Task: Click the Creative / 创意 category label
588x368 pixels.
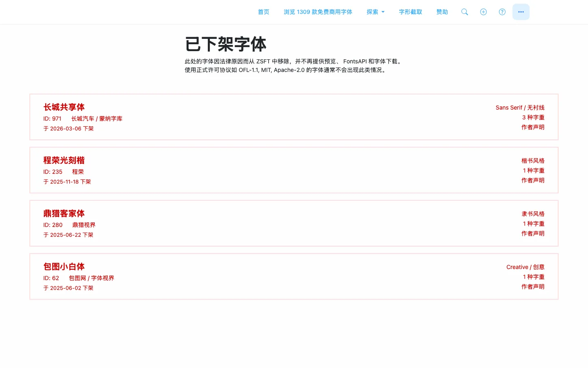Action: (x=526, y=267)
